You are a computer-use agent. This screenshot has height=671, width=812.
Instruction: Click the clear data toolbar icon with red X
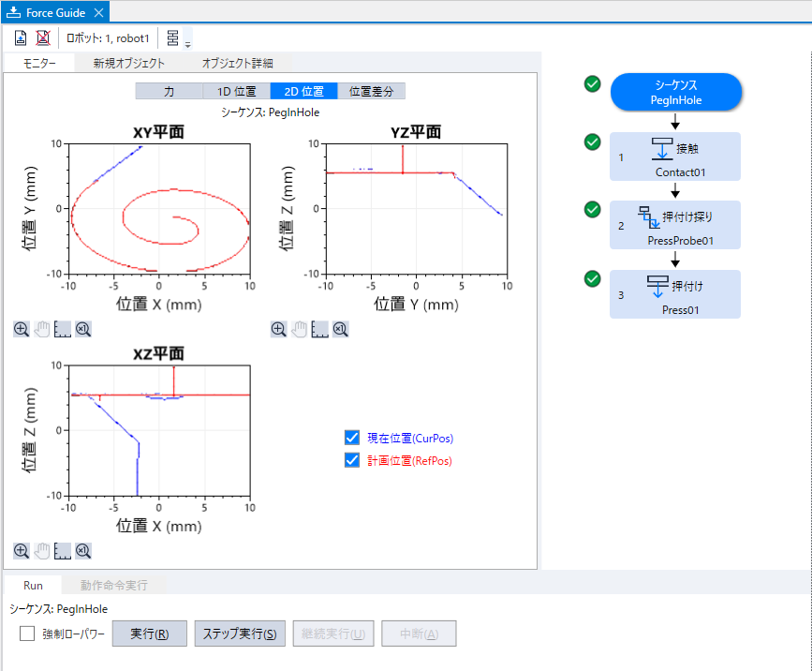point(43,37)
